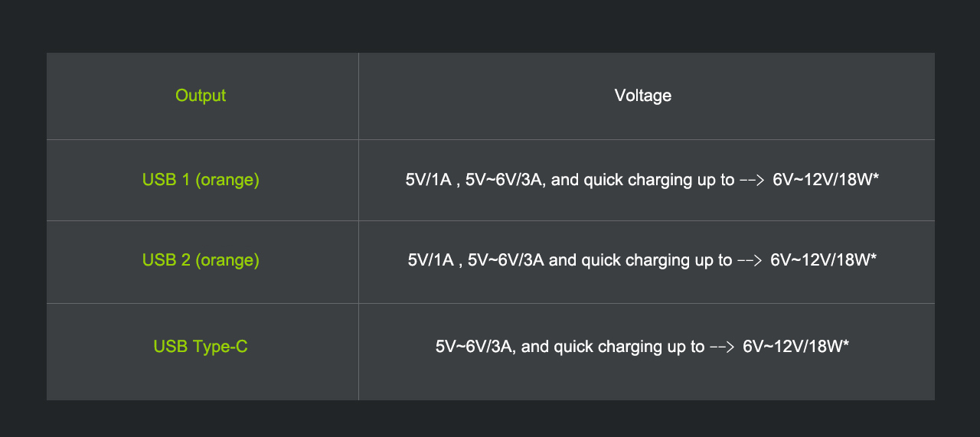Image resolution: width=980 pixels, height=437 pixels.
Task: Click 6V~12V/18W* in USB 1 row
Action: click(x=826, y=181)
